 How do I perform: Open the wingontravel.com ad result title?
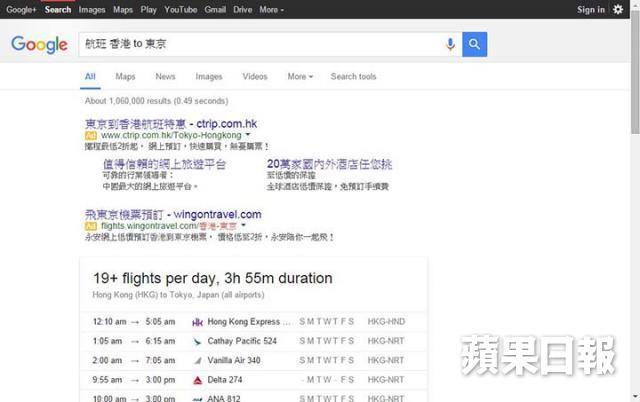click(173, 214)
